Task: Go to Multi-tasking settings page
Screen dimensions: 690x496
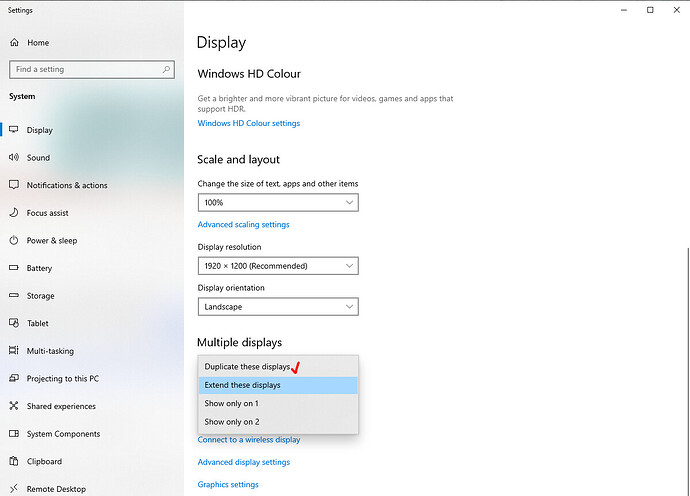Action: [x=50, y=351]
